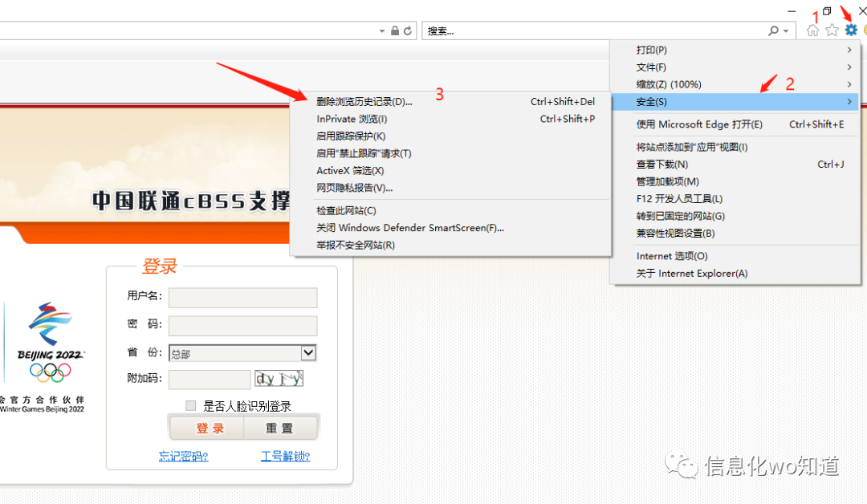Click the Favorites star icon
867x504 pixels.
coord(832,30)
